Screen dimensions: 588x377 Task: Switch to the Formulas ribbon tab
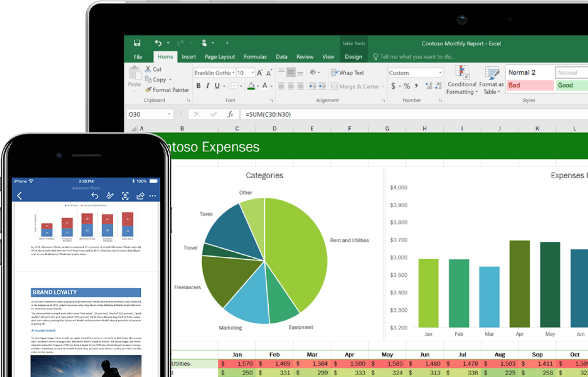255,57
